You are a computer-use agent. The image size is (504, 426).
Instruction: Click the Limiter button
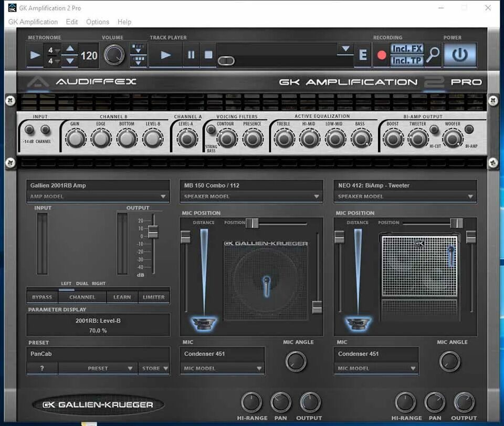[x=154, y=297]
